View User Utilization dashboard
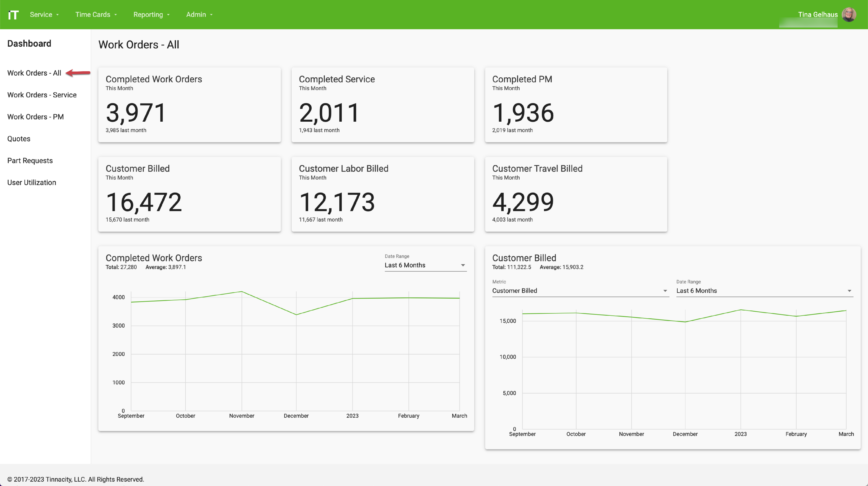Viewport: 868px width, 486px height. pyautogui.click(x=32, y=182)
